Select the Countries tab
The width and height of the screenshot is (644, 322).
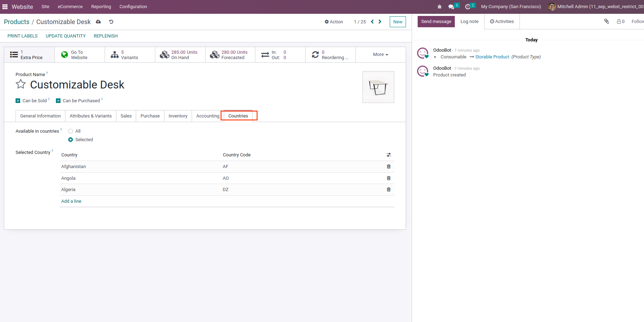(x=238, y=116)
